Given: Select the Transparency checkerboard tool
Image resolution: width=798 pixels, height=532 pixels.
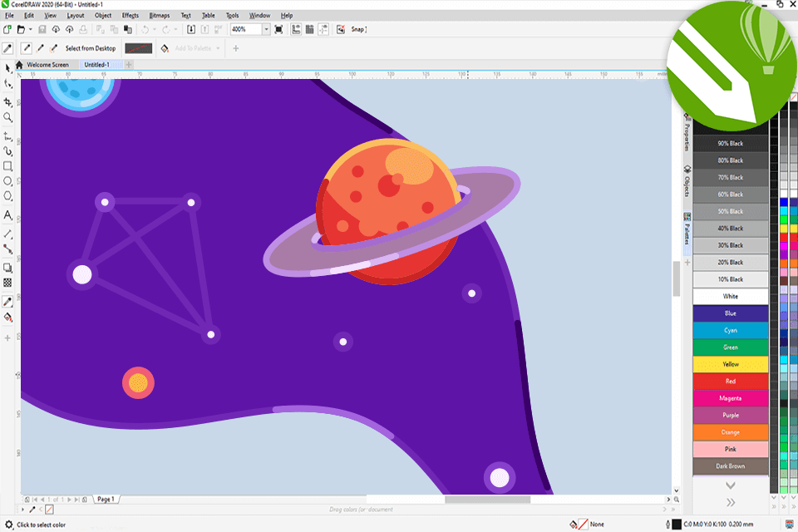Looking at the screenshot, I should [x=7, y=283].
